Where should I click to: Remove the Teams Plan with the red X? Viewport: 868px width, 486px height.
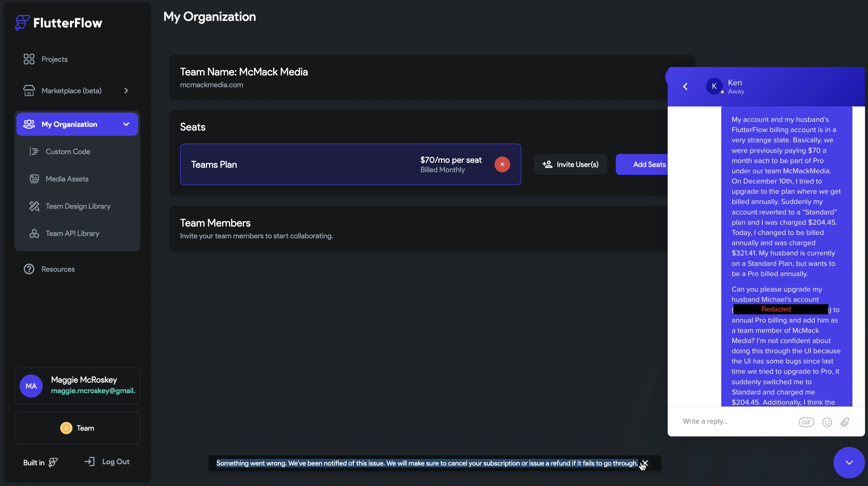pos(502,164)
